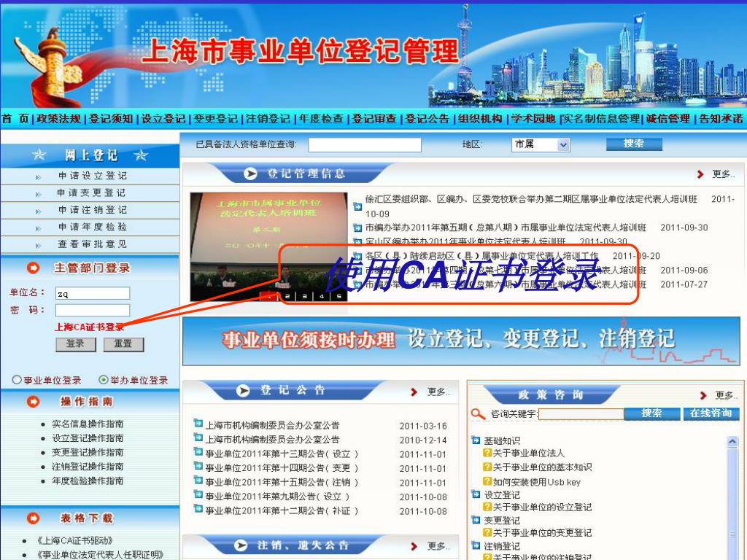Open 上海市机构编制委员会办公室公告 dated 2011-03-16
Screen dimensions: 747x560
(272, 425)
